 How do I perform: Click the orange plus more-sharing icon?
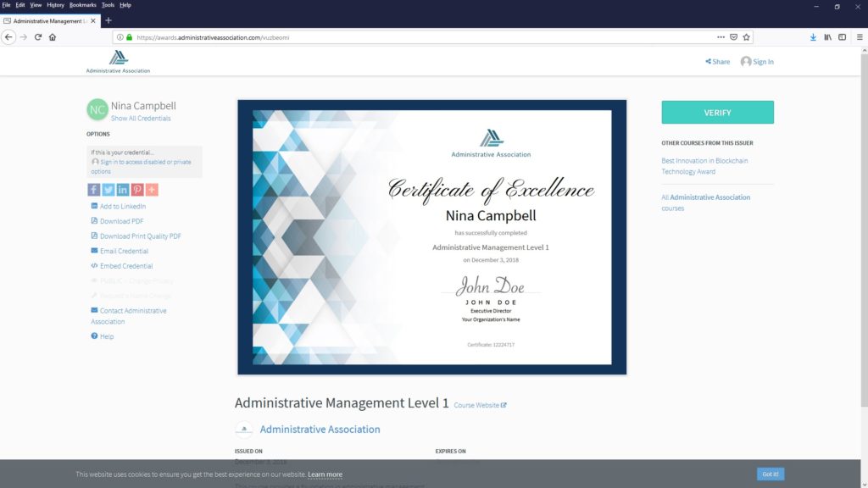pyautogui.click(x=152, y=190)
